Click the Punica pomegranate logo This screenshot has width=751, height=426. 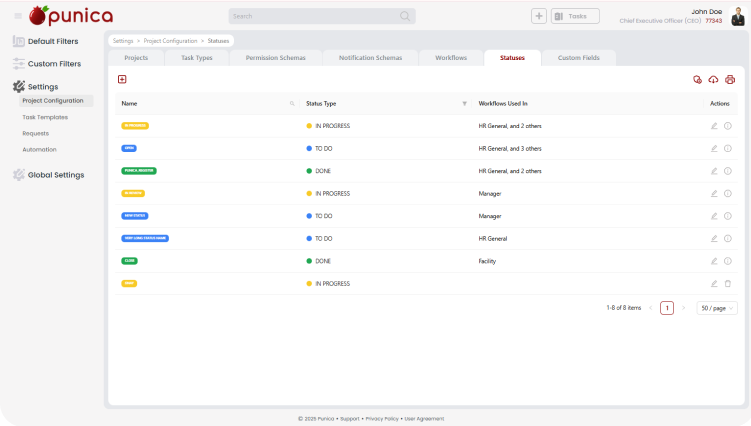[71, 16]
